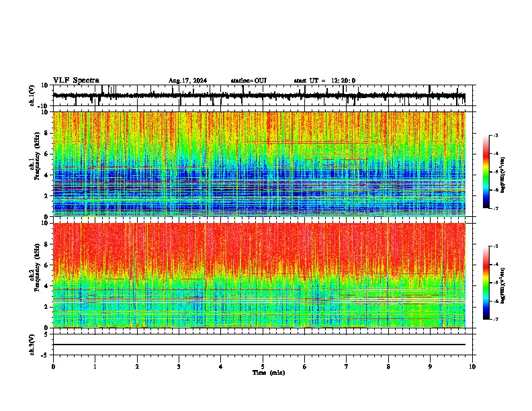Screen dimensions: 532x411
Task: Click time axis tick label "1"
Action: pos(95,367)
